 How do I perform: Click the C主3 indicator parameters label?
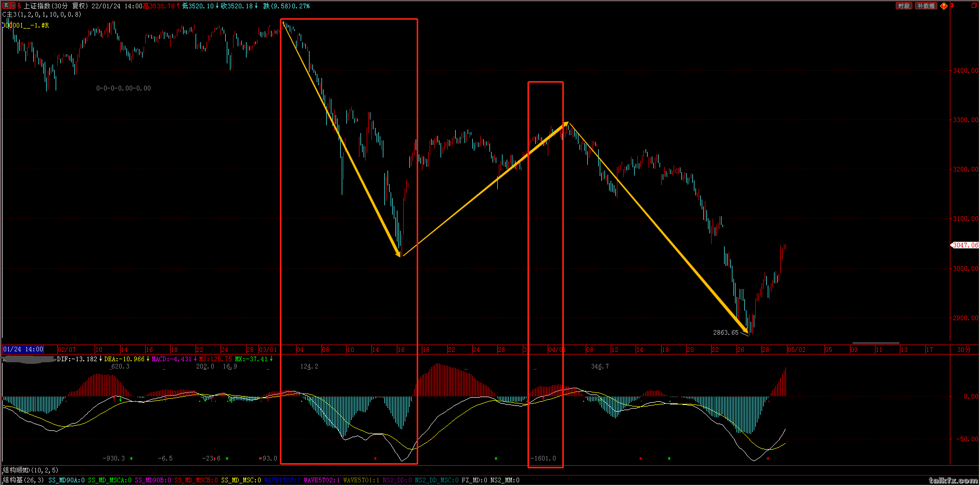coord(42,15)
